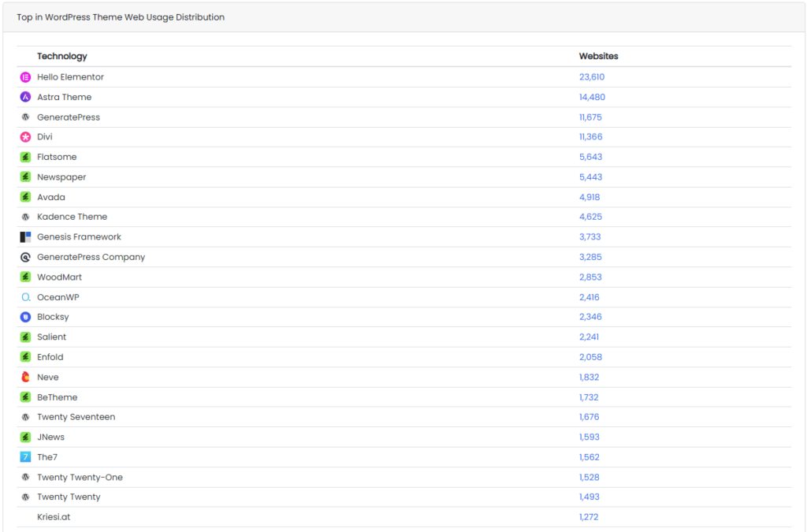Click the Astra Theme purple icon

click(25, 97)
